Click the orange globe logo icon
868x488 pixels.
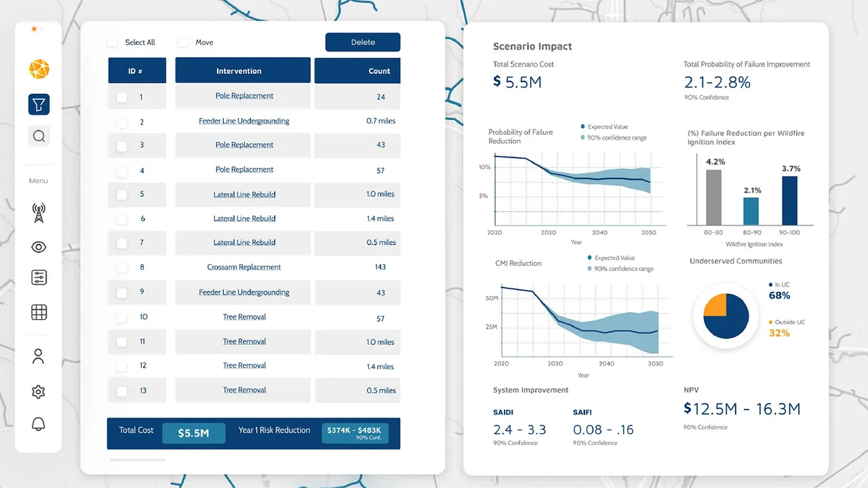(x=39, y=69)
